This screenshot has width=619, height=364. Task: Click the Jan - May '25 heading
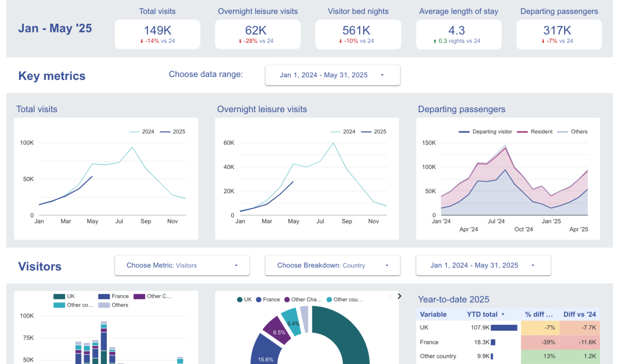tap(55, 28)
